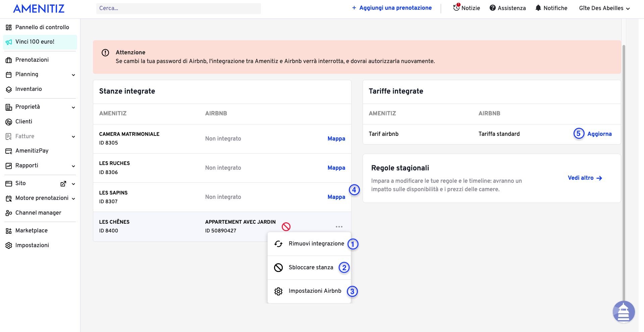Click the Tarif airbnb cell
This screenshot has width=644, height=332.
click(384, 134)
